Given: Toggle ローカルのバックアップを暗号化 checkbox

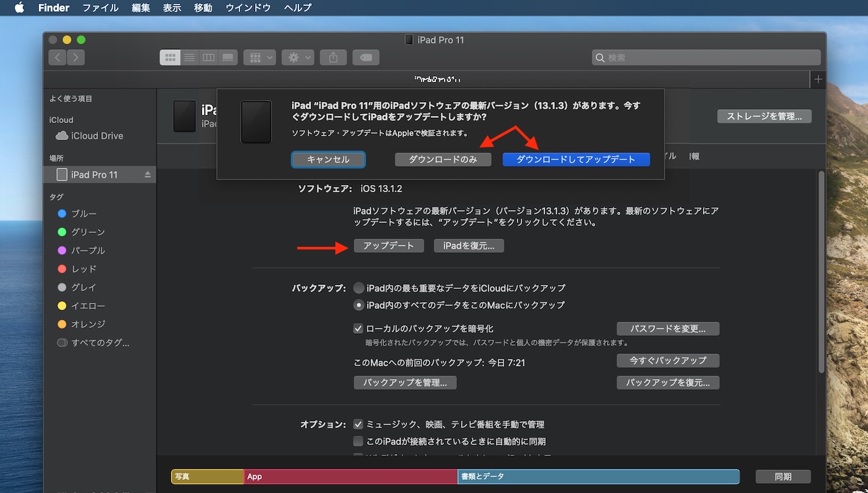Looking at the screenshot, I should tap(358, 328).
